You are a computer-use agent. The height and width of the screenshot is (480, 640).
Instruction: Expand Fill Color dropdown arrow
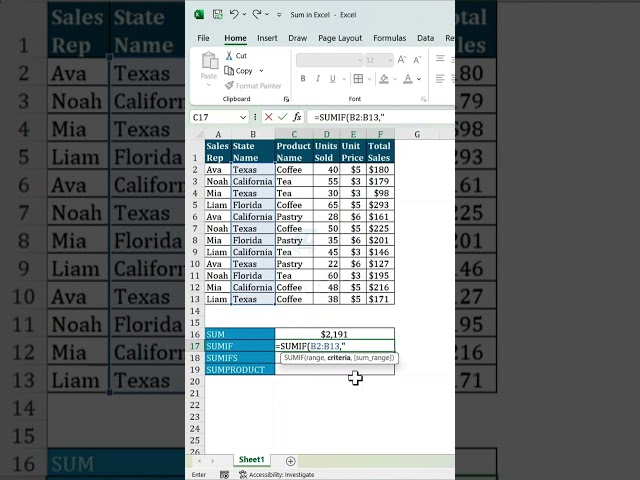(395, 79)
